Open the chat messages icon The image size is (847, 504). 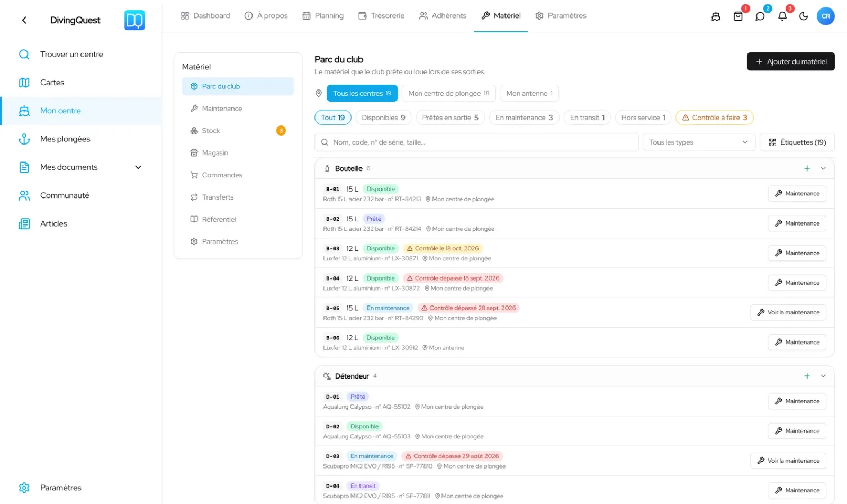(x=760, y=16)
